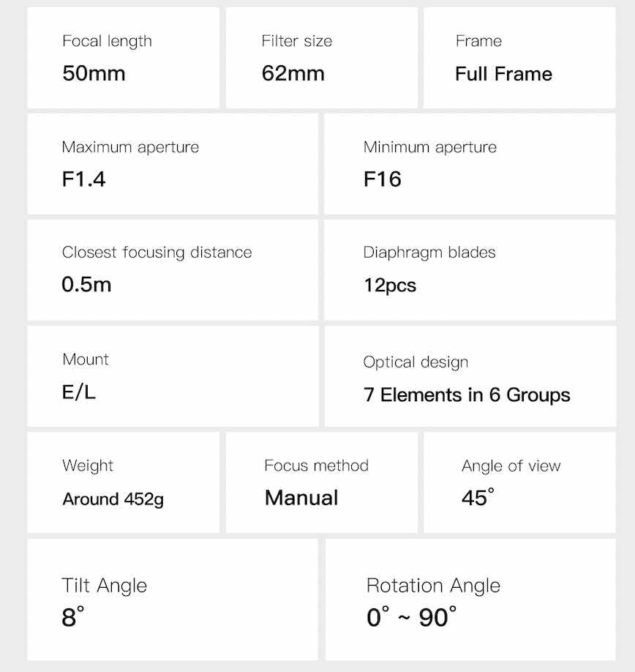Select the Filter size 62mm card

pos(322,58)
